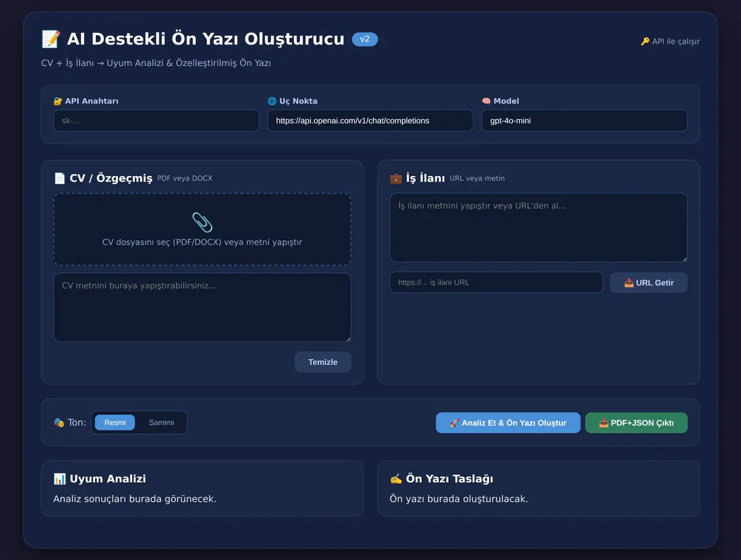The height and width of the screenshot is (560, 741).
Task: Click the brain icon beside 'Model'
Action: (487, 101)
